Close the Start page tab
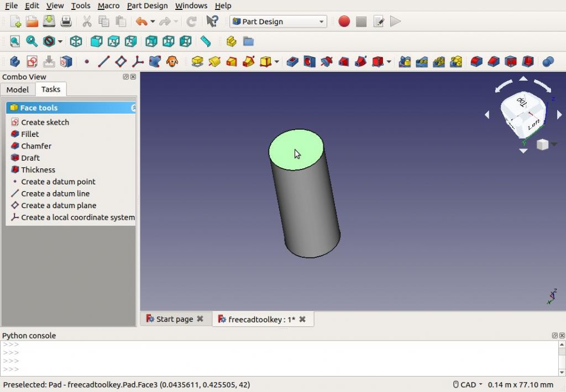This screenshot has height=392, width=566. pos(200,319)
